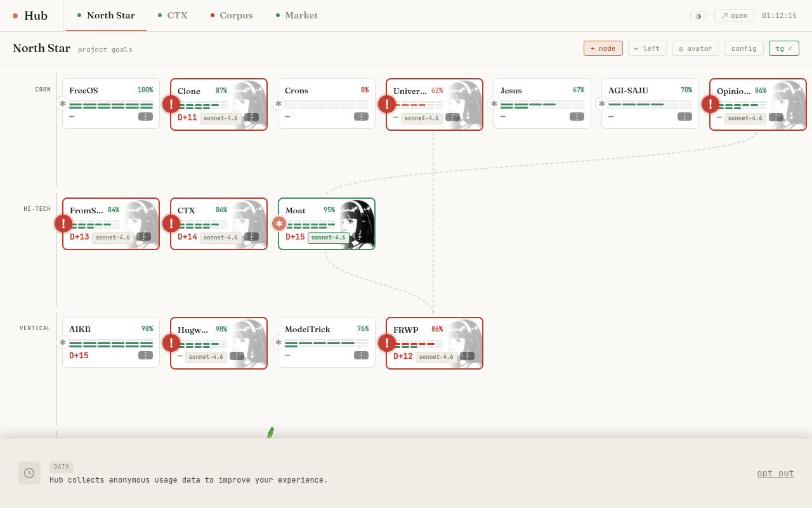The width and height of the screenshot is (812, 508).
Task: Click the left alignment button
Action: click(x=647, y=48)
